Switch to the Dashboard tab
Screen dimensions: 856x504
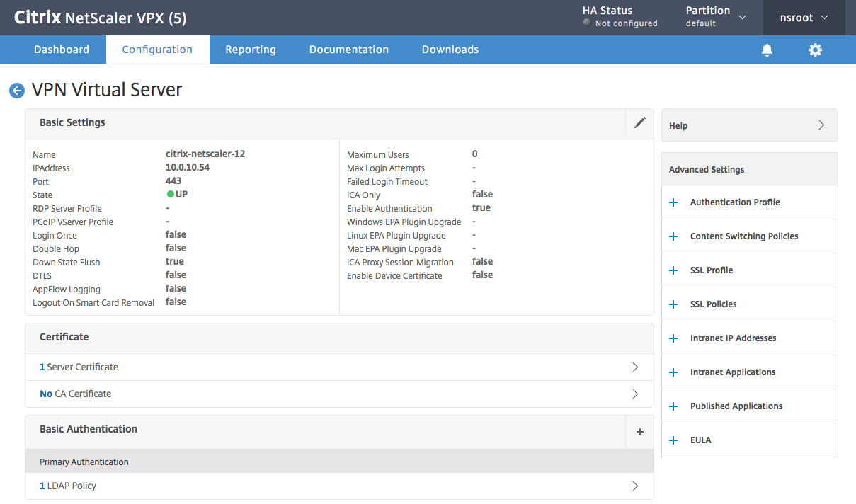pos(62,50)
